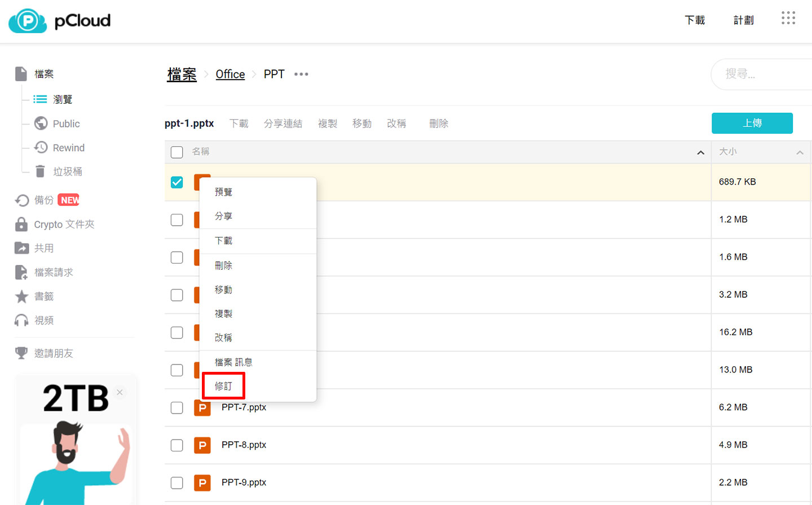Viewport: 812px width, 505px height.
Task: Uncheck the selected first file's checkbox
Action: [176, 182]
